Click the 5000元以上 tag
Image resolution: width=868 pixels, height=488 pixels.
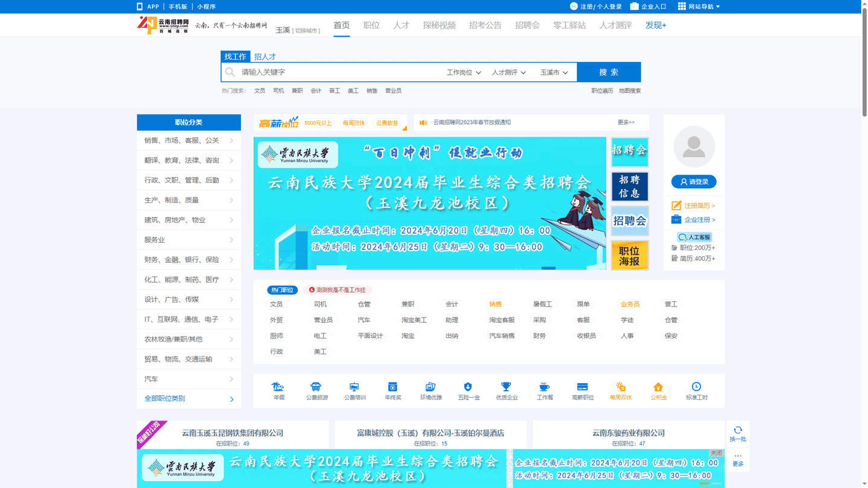[x=318, y=123]
